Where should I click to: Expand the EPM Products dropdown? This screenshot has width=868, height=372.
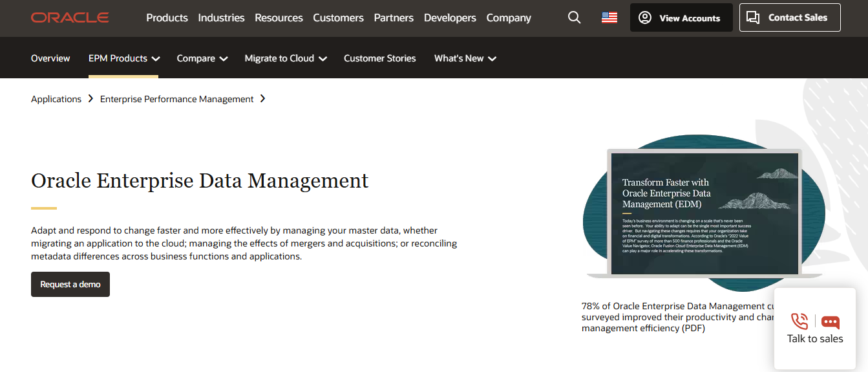[123, 58]
